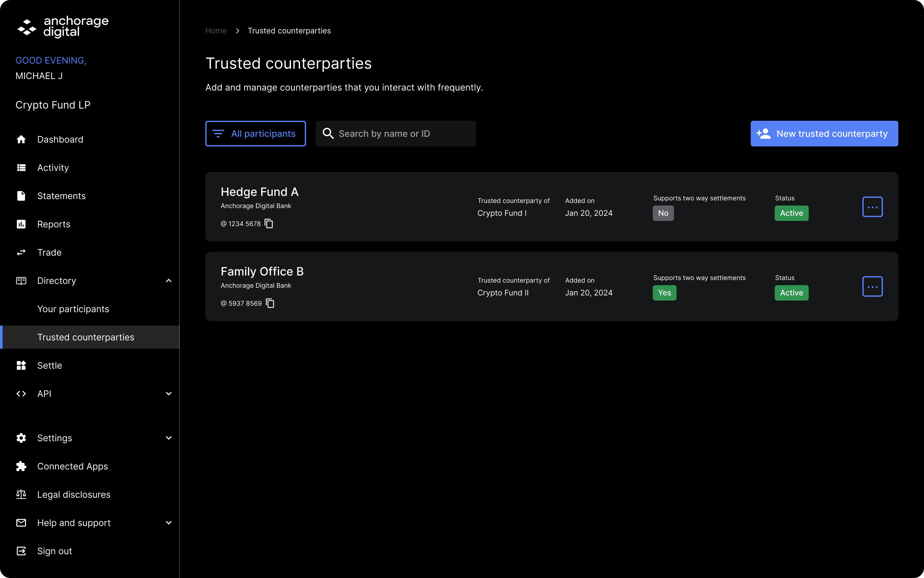Click the Help and support envelope icon
924x578 pixels.
(x=21, y=523)
